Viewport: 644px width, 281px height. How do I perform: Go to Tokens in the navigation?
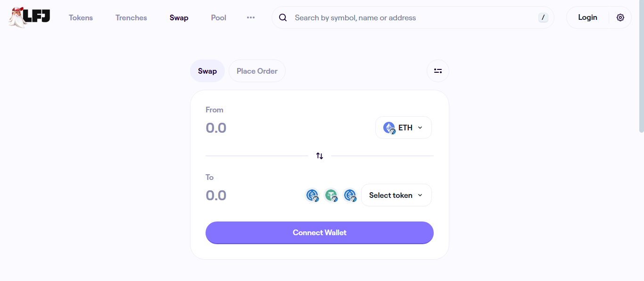81,17
